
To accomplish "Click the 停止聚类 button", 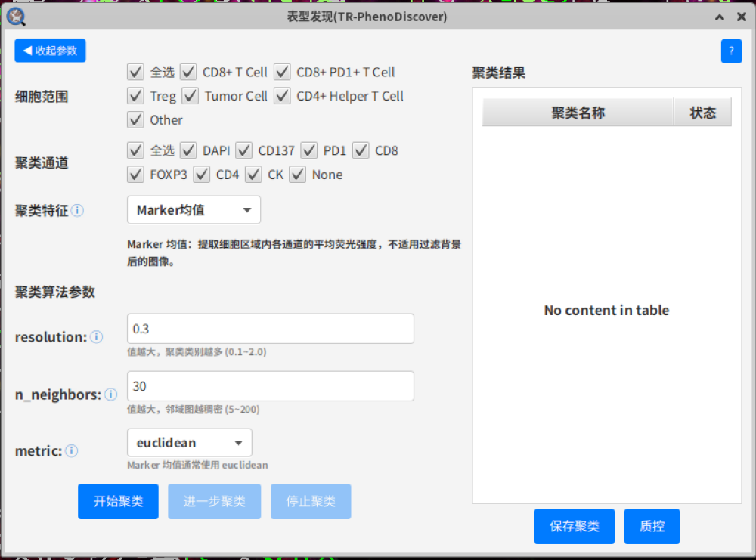I will click(311, 501).
